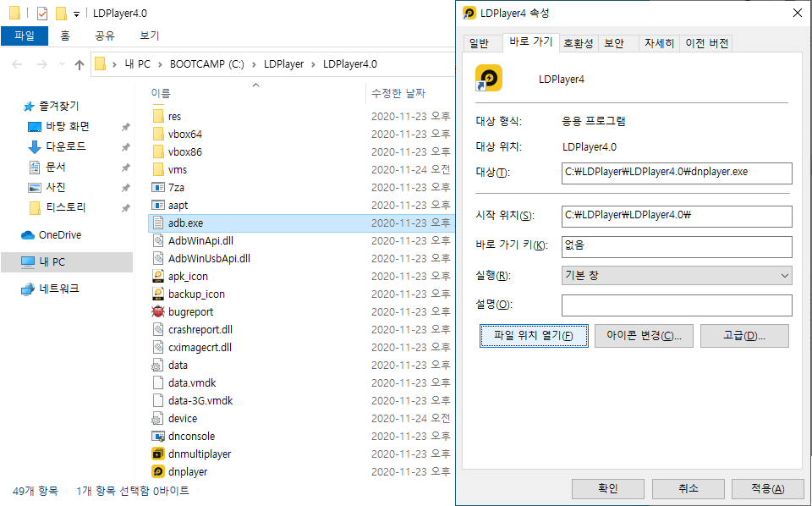
Task: Switch to the 보기 ribbon tab
Action: tap(149, 36)
